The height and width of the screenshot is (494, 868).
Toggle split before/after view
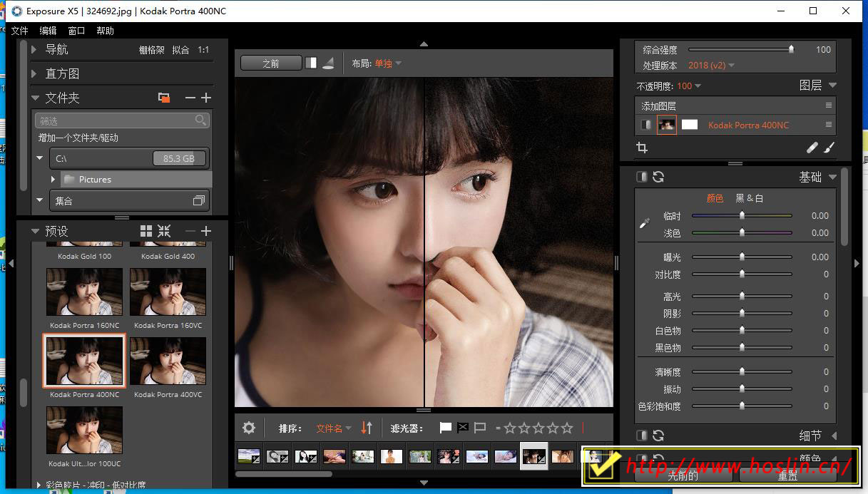click(x=311, y=63)
